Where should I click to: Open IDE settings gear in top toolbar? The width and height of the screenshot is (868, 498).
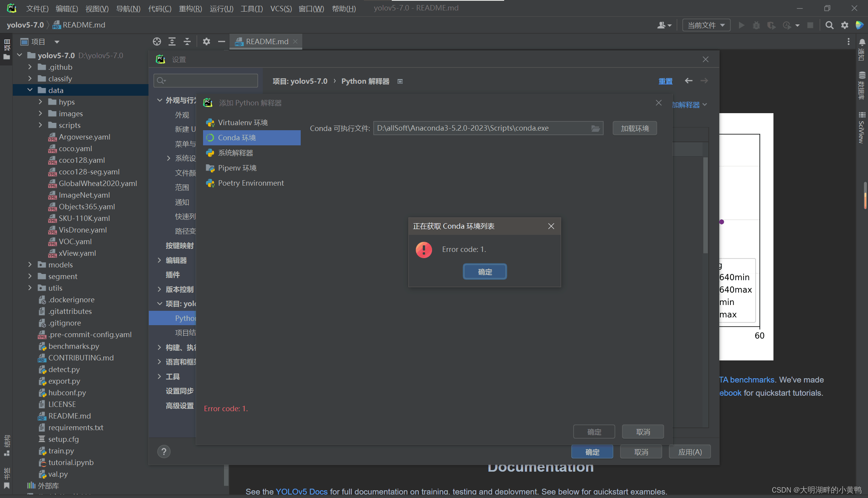point(845,25)
